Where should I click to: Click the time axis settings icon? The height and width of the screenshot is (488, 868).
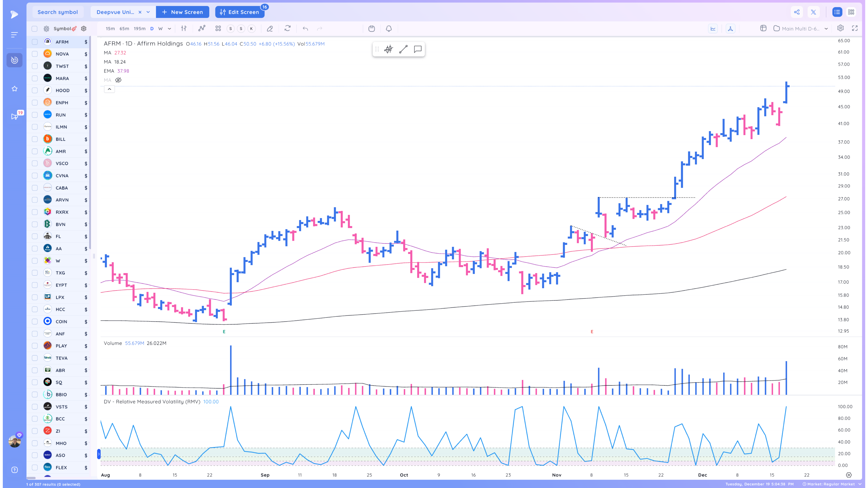click(x=849, y=475)
